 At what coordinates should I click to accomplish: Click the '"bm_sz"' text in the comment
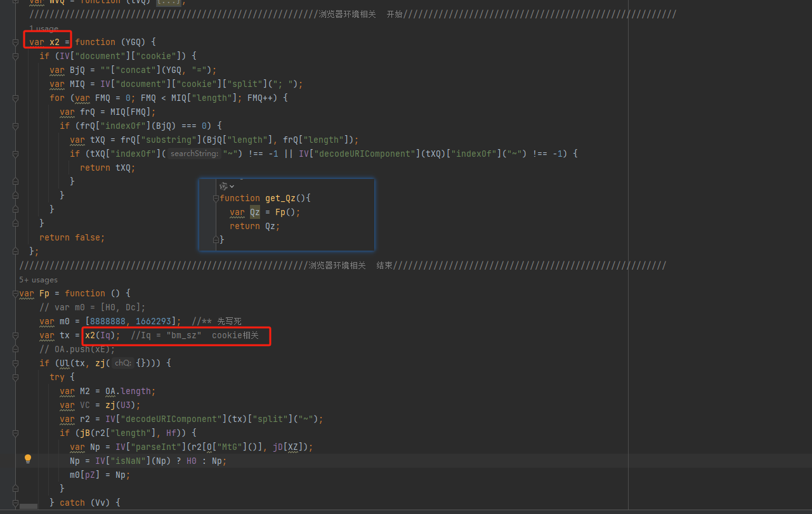click(x=184, y=335)
